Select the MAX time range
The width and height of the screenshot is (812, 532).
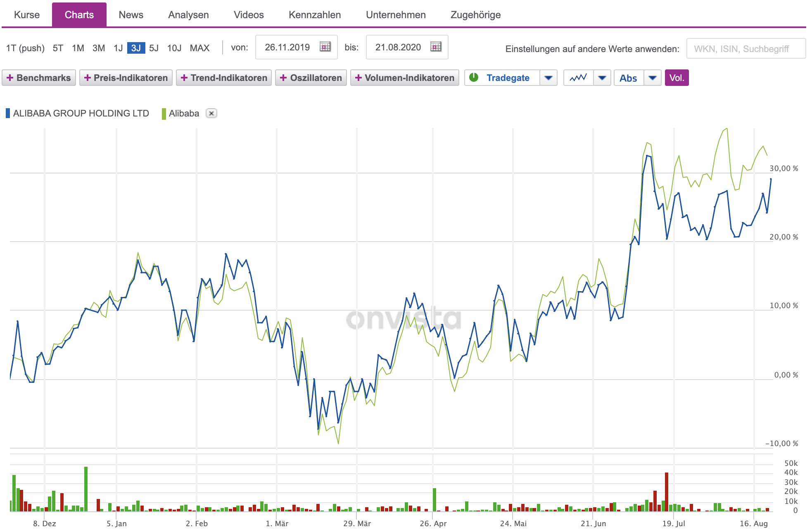(199, 48)
